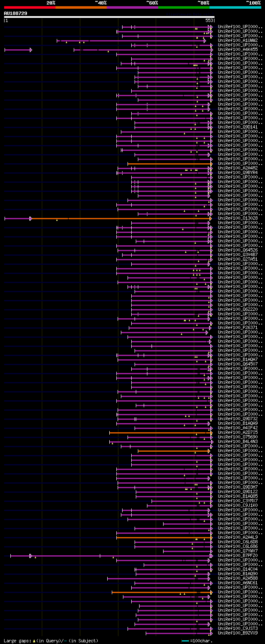The width and height of the screenshot is (265, 644).
Task: Select hit label UniRef100_Q64507
Action: (x=238, y=364)
